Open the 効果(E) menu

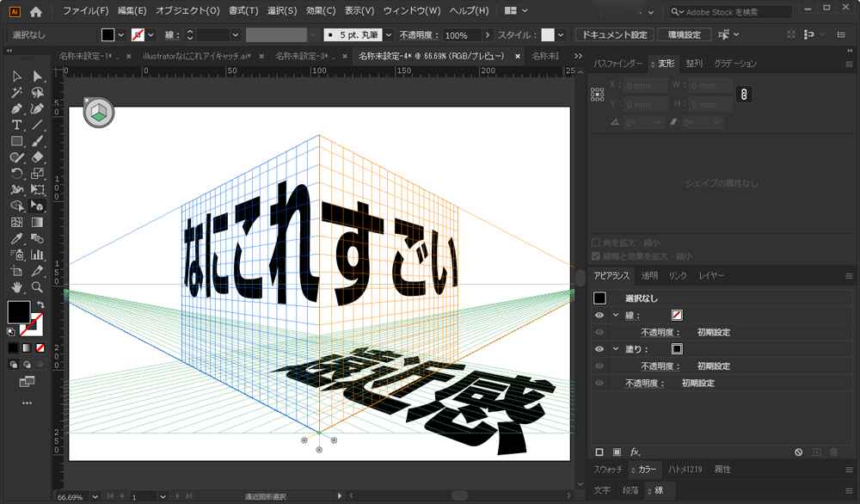(321, 11)
